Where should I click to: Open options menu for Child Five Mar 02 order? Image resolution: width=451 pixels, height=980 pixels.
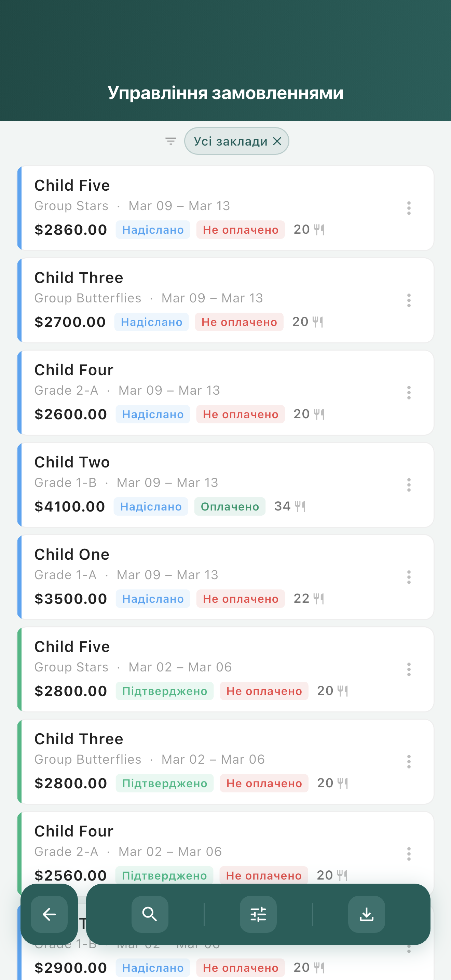(x=409, y=670)
